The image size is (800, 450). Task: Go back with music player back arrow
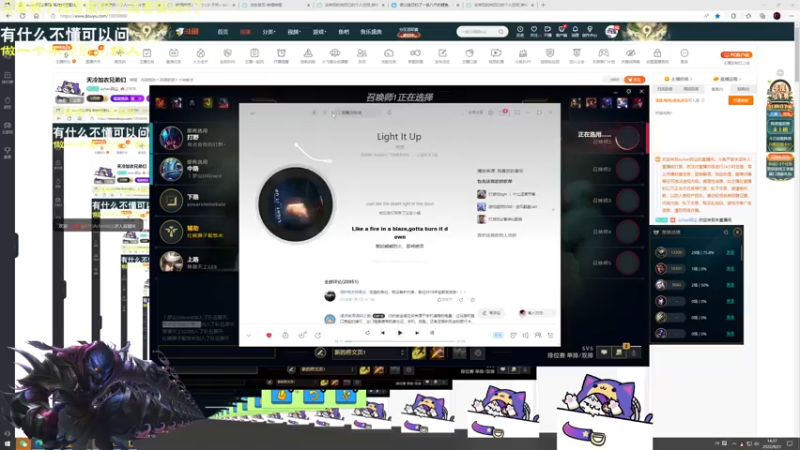point(314,112)
